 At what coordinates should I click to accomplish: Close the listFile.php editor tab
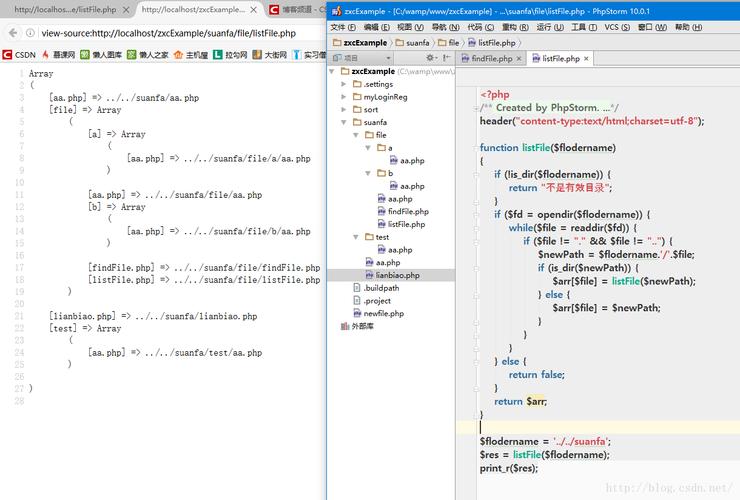(586, 59)
